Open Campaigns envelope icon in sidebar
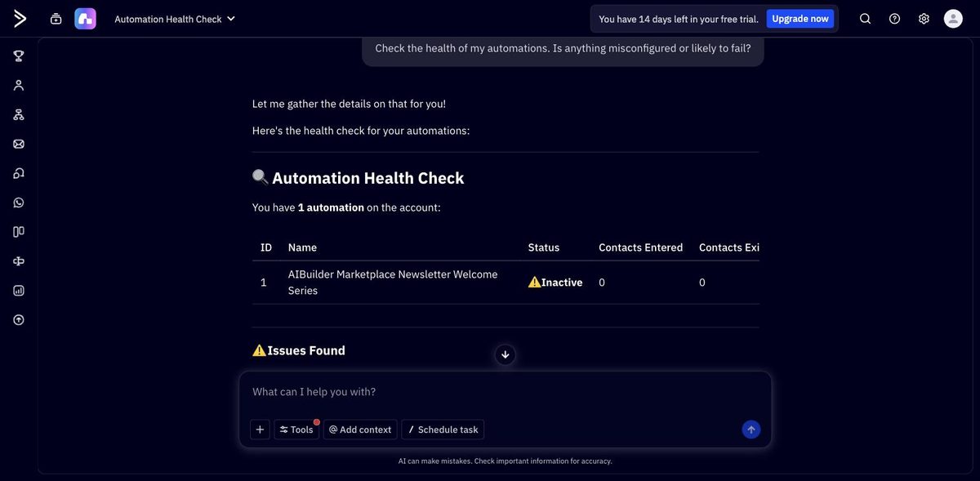Screen dimensions: 980x481 tap(19, 144)
